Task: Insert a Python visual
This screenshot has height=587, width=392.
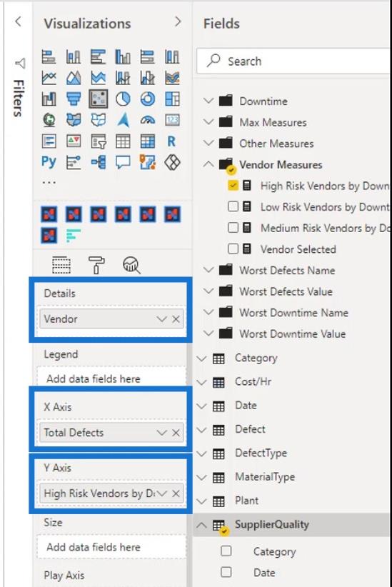Action: 49,162
